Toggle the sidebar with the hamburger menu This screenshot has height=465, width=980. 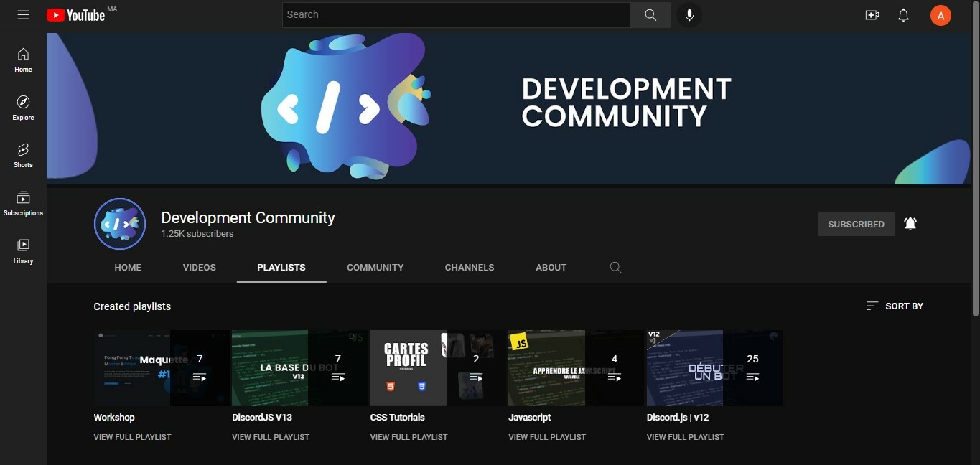(23, 14)
